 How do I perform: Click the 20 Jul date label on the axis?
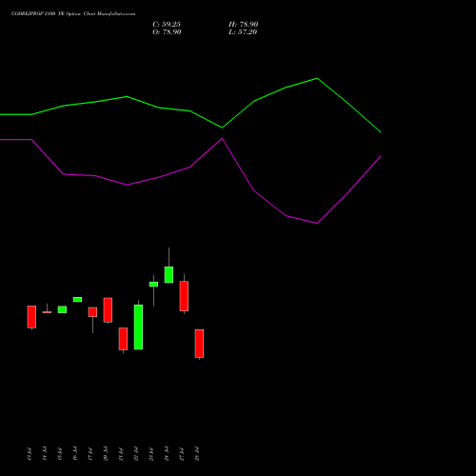point(106,454)
